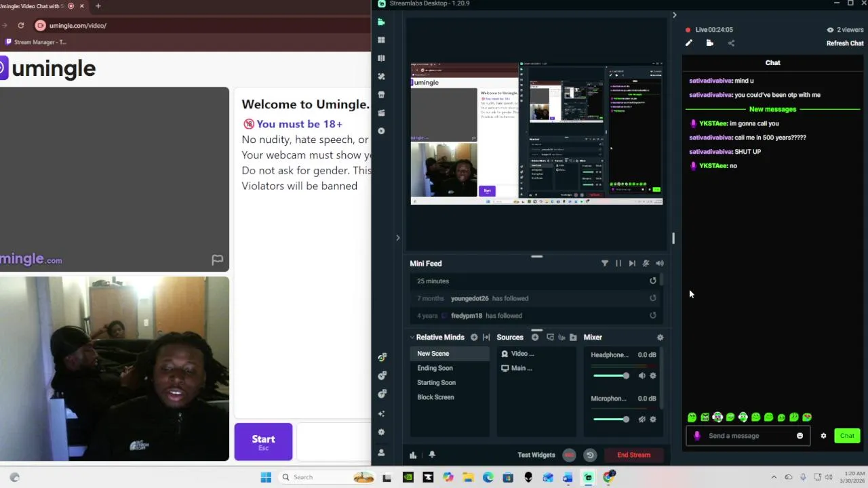The height and width of the screenshot is (488, 868).
Task: Open a new browser tab
Action: click(98, 6)
